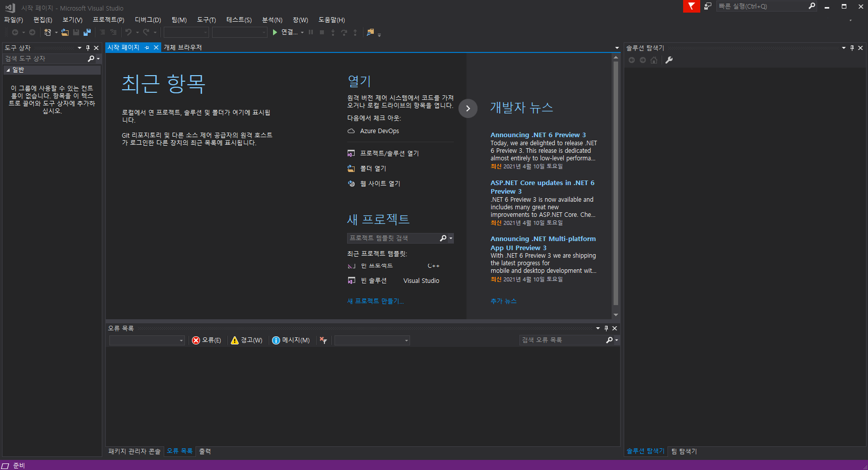
Task: Click the Navigate Forward toolbar icon
Action: coord(32,32)
